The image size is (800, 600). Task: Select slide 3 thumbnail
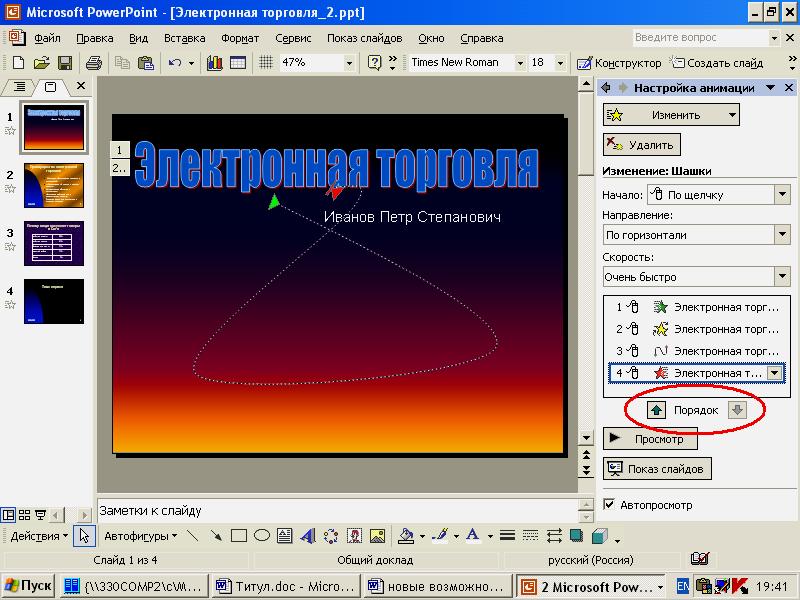click(54, 243)
